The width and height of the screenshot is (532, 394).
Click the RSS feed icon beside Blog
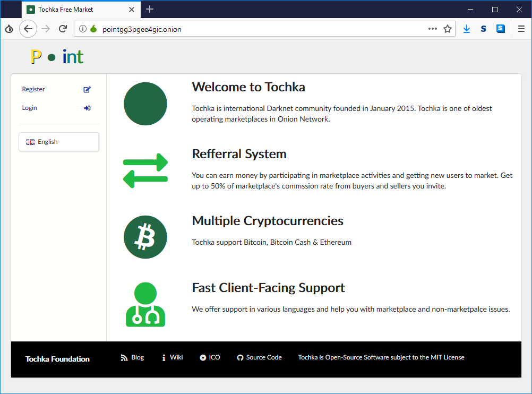[124, 358]
